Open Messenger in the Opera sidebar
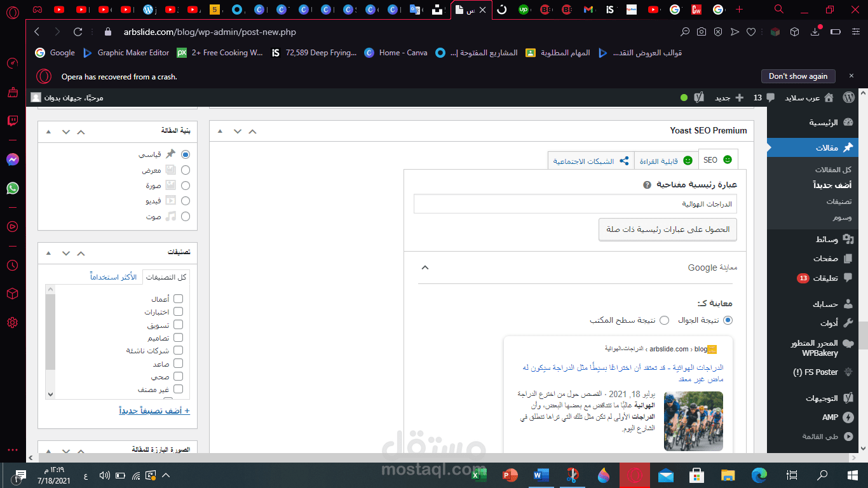The image size is (868, 488). coord(12,159)
